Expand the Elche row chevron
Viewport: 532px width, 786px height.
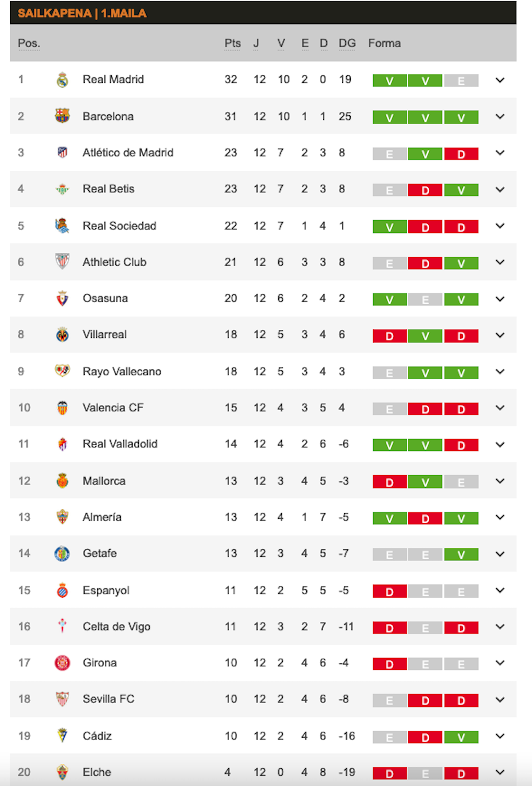[500, 772]
